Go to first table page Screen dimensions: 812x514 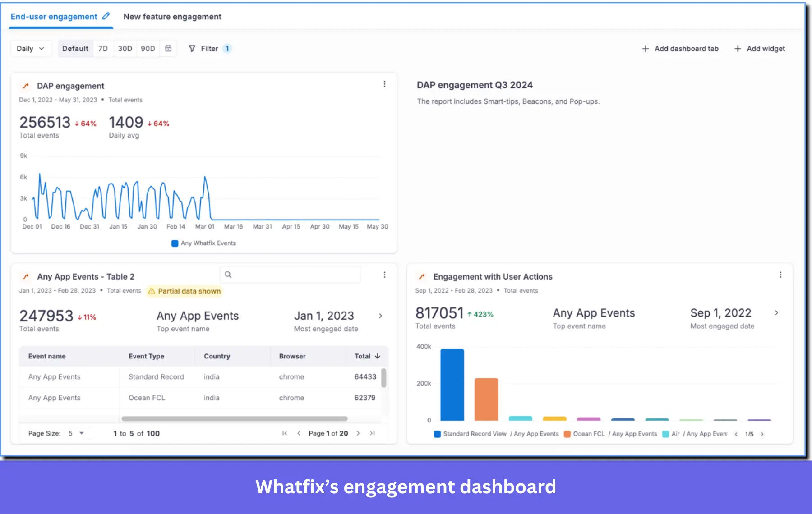[x=285, y=433]
